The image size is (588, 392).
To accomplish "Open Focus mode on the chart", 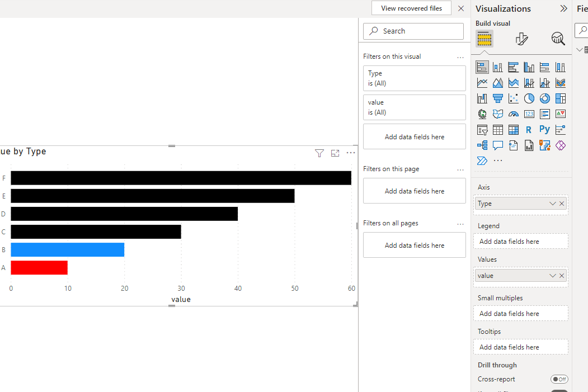I will pos(335,153).
